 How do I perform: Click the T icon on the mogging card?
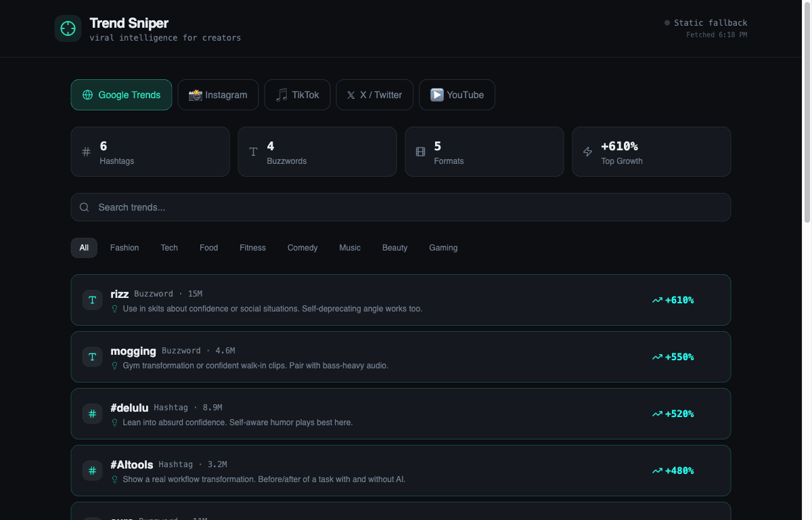pyautogui.click(x=92, y=357)
